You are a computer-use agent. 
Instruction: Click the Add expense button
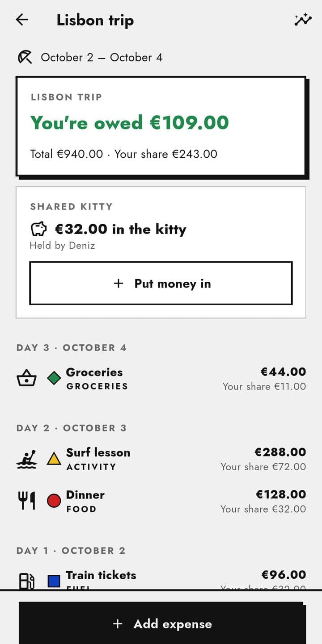(x=162, y=623)
